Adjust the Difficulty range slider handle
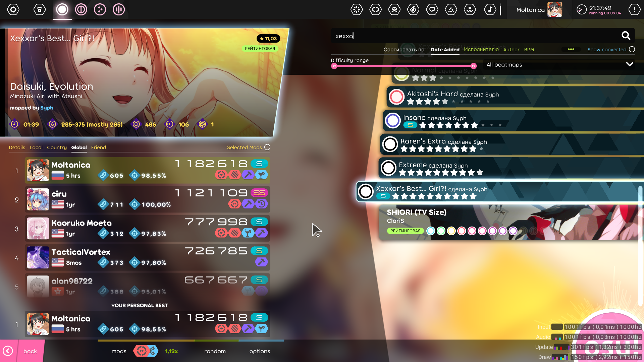 tap(474, 66)
